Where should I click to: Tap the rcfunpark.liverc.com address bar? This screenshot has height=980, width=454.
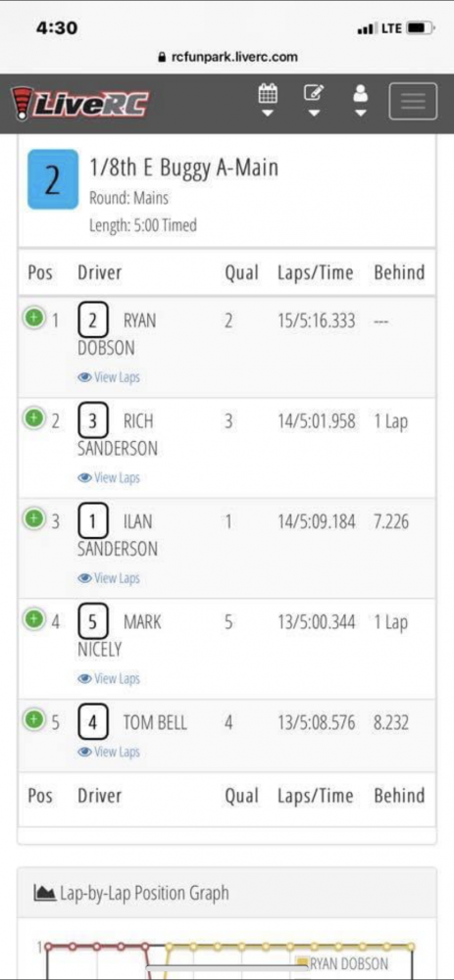[x=227, y=57]
